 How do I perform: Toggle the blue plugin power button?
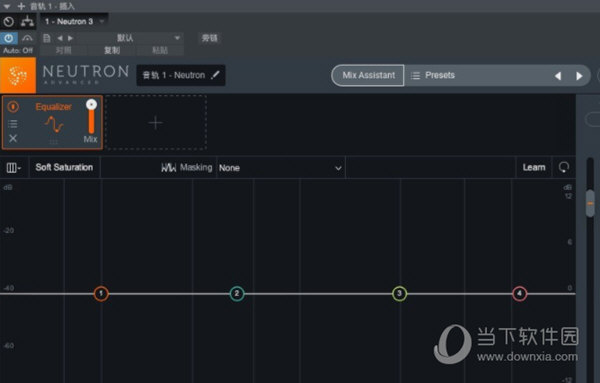pos(9,38)
